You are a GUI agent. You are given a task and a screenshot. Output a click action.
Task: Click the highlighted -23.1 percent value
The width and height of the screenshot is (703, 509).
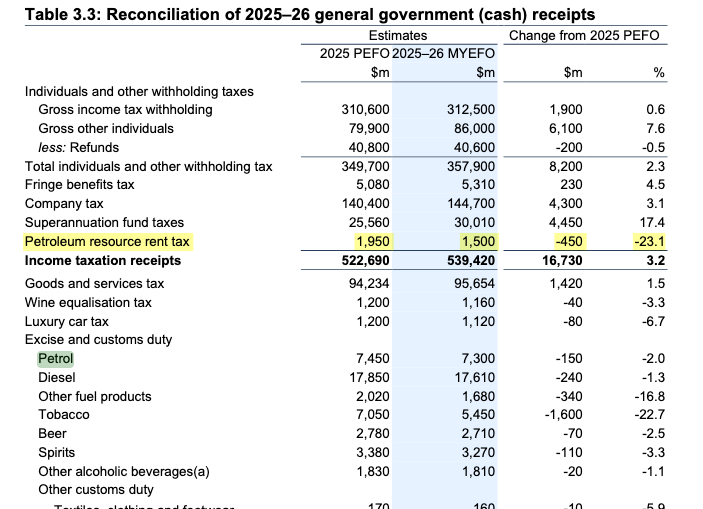coord(649,241)
